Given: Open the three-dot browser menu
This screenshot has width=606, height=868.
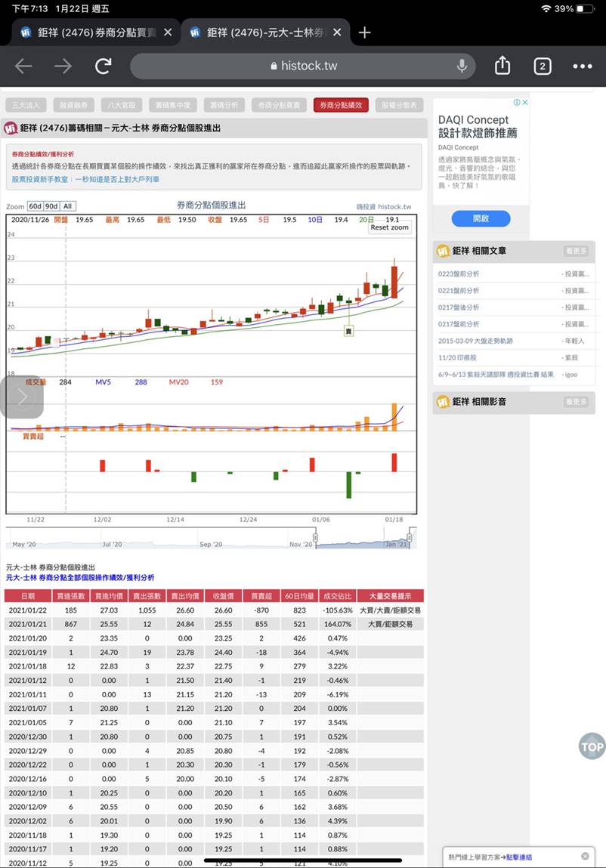Looking at the screenshot, I should click(583, 66).
